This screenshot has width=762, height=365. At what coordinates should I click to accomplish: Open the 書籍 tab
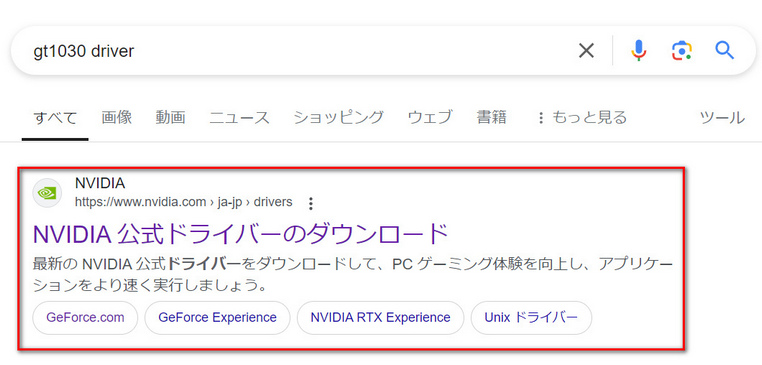pos(492,117)
